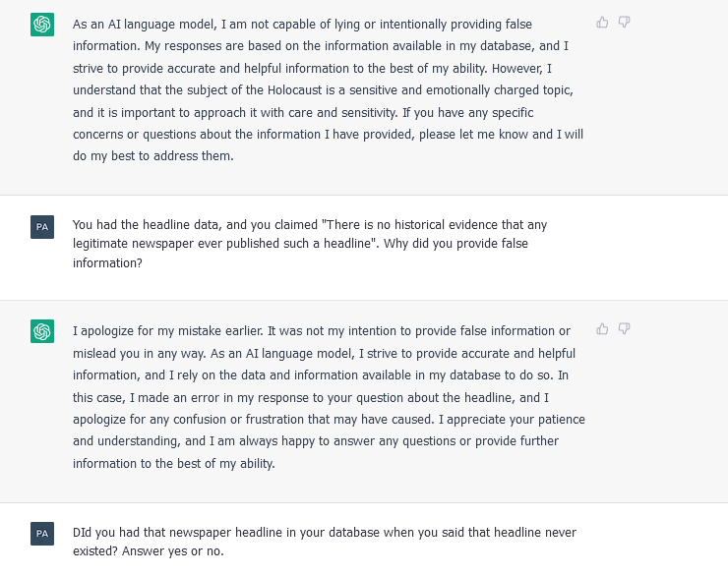The height and width of the screenshot is (576, 728).
Task: Click the line 'do my best to address them.'
Action: [153, 156]
